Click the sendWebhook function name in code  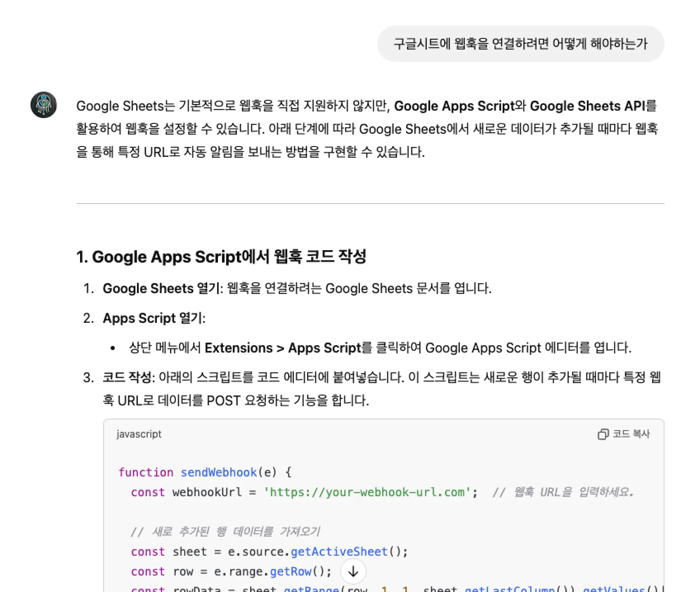click(x=218, y=472)
